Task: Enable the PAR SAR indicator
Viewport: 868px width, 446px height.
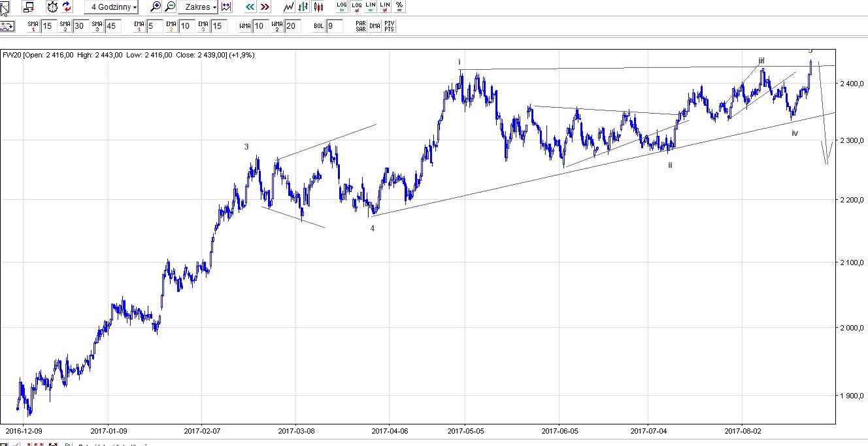Action: [361, 26]
